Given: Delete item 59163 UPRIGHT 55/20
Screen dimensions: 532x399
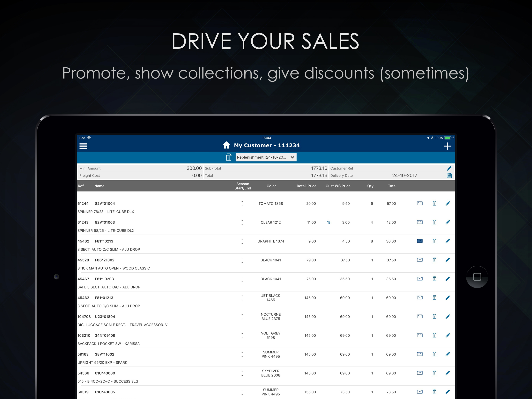Looking at the screenshot, I should coord(434,354).
